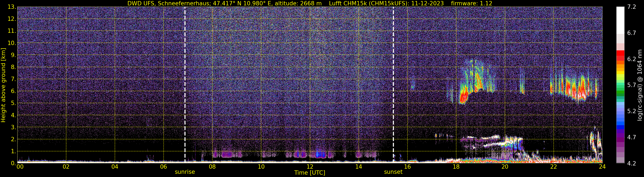The image size is (644, 177).
Task: Click the time axis tick label 16
Action: (407, 167)
